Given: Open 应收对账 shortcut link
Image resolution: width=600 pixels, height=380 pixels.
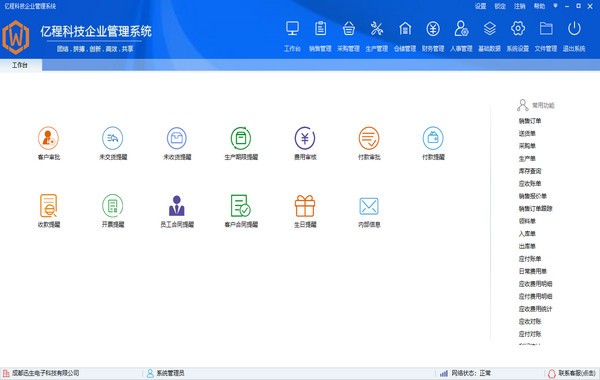Looking at the screenshot, I should pyautogui.click(x=530, y=321).
